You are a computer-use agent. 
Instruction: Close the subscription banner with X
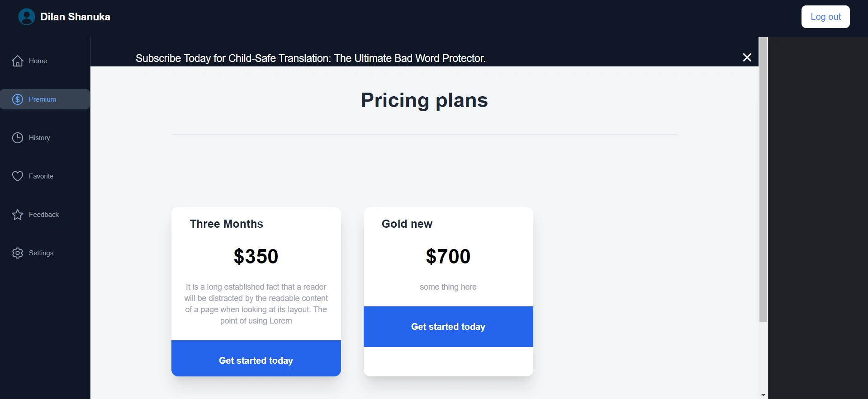[x=747, y=57]
